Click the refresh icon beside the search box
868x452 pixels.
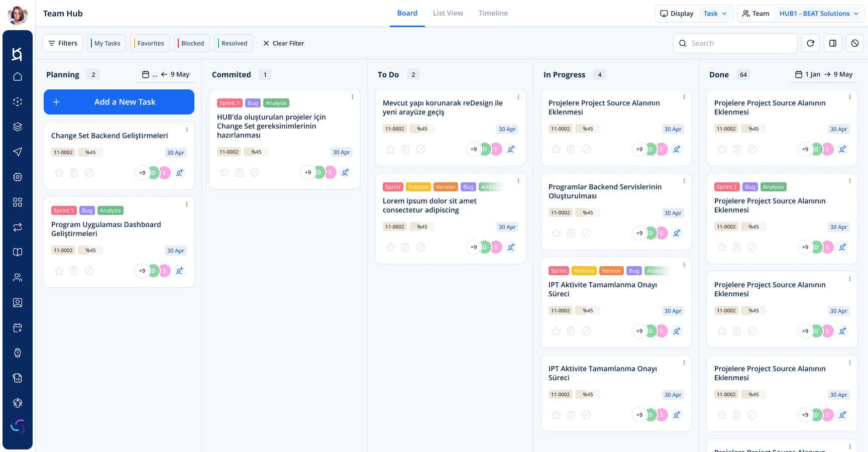point(810,43)
